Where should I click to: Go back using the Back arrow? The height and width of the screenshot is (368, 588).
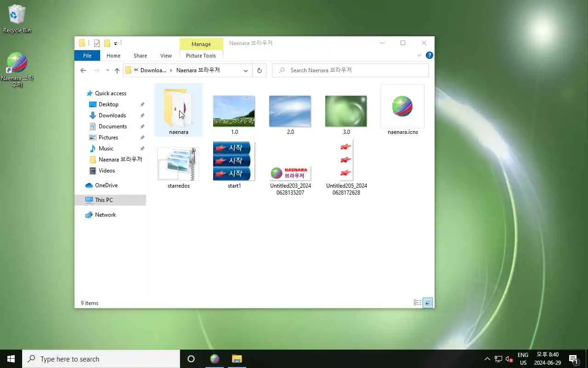pos(83,70)
